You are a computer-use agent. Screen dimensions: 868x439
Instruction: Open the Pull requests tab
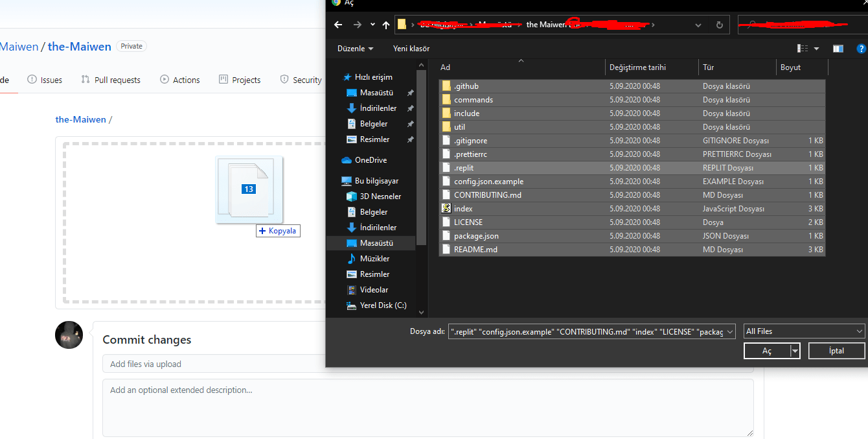click(110, 80)
